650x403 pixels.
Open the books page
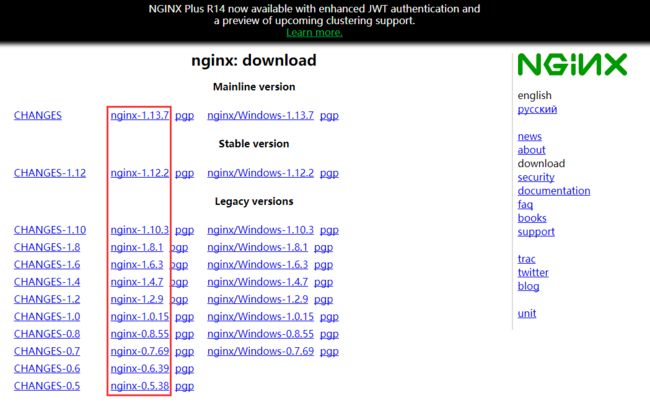tap(532, 218)
